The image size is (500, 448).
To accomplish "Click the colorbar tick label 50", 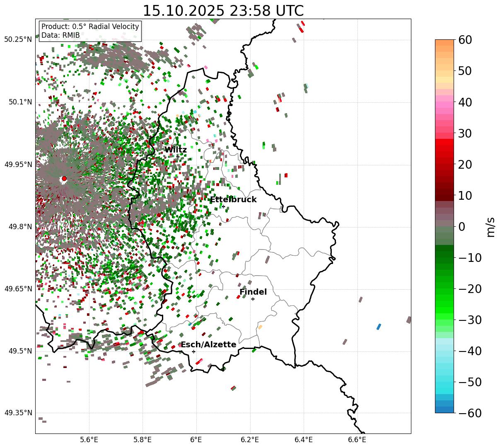I will tap(466, 71).
